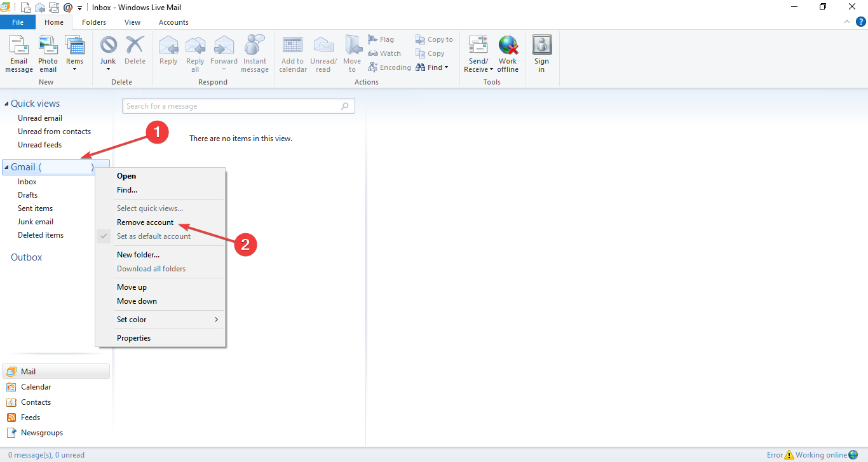Toggle Unread/read status
This screenshot has width=868, height=462.
tap(323, 54)
